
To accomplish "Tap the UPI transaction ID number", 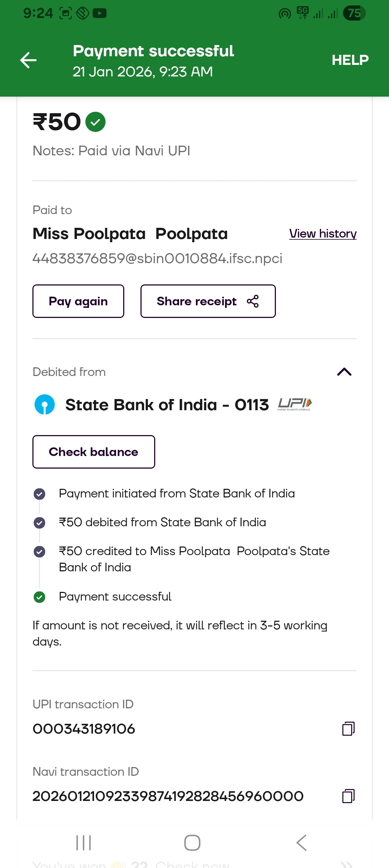I will point(84,729).
